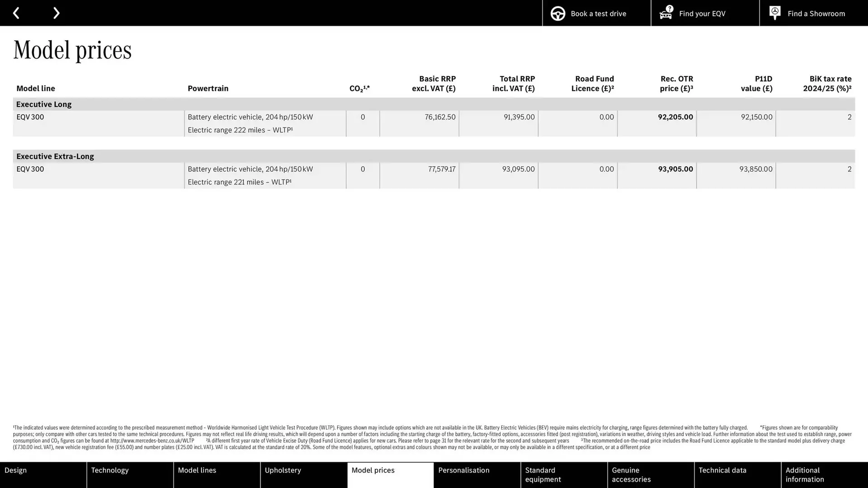Go forward using the right arrow
The width and height of the screenshot is (868, 488).
(56, 13)
